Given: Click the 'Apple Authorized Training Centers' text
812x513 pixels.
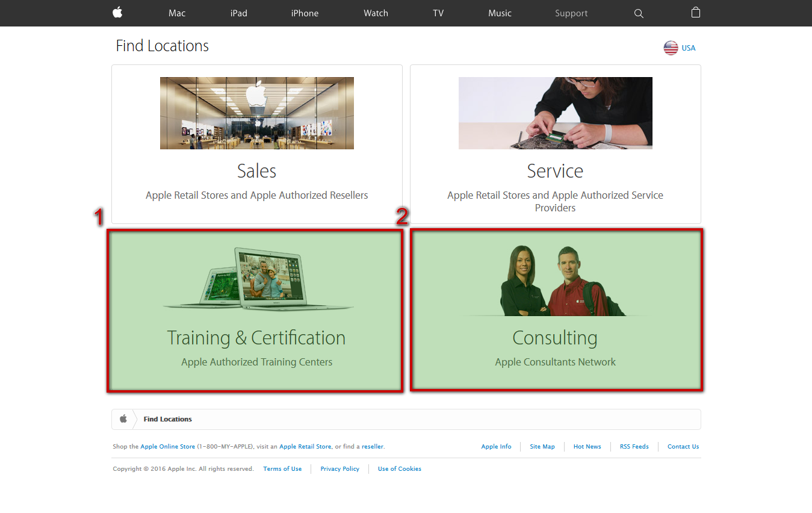Looking at the screenshot, I should click(257, 362).
